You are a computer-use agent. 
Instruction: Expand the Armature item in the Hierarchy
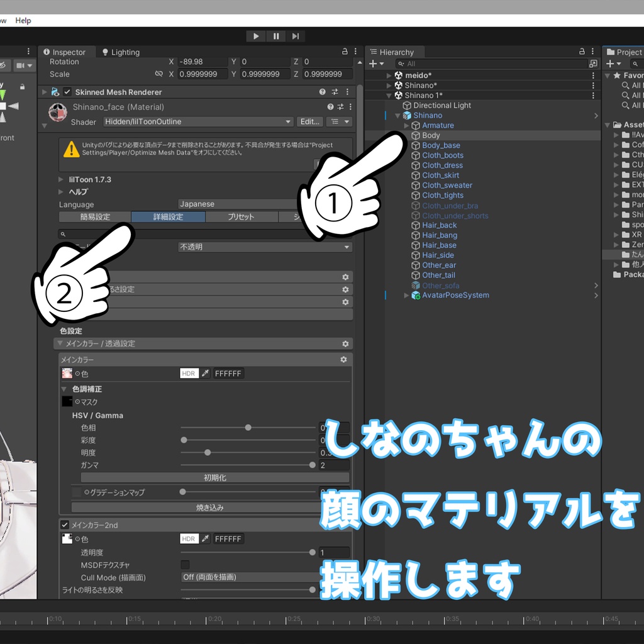click(406, 125)
